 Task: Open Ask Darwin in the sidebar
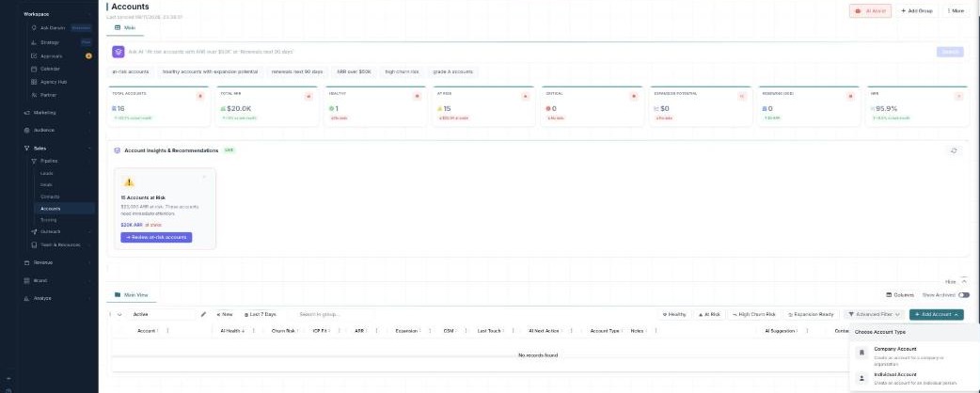pos(59,28)
